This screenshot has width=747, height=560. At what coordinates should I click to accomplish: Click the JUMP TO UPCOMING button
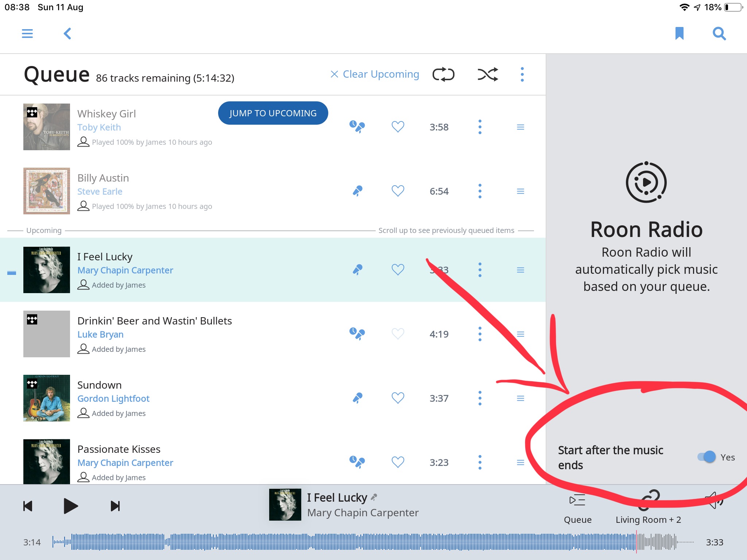tap(273, 113)
